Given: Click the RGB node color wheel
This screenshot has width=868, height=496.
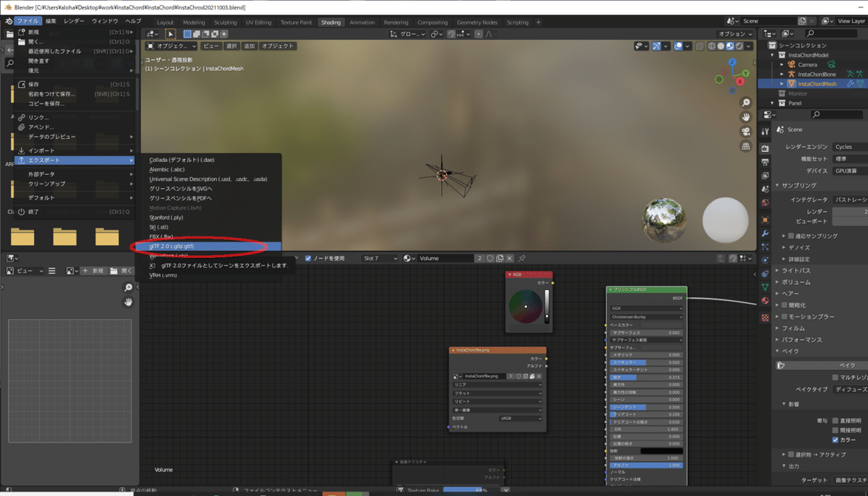Looking at the screenshot, I should [x=526, y=307].
